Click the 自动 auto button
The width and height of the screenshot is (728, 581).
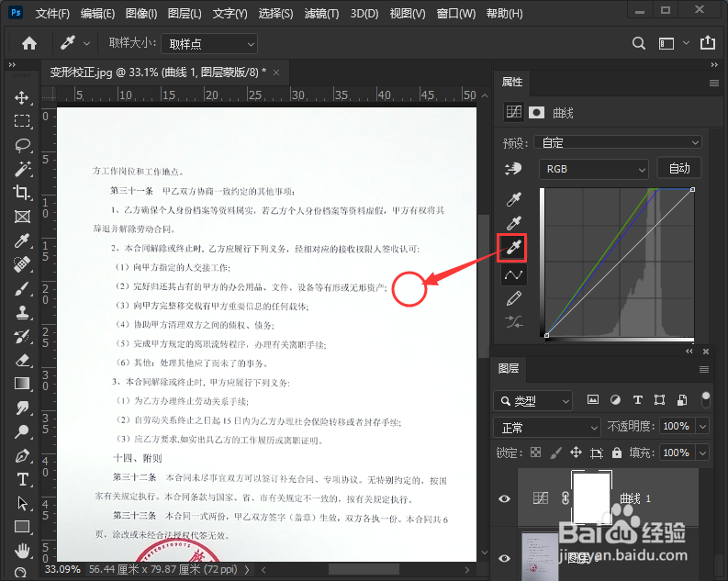[x=679, y=168]
